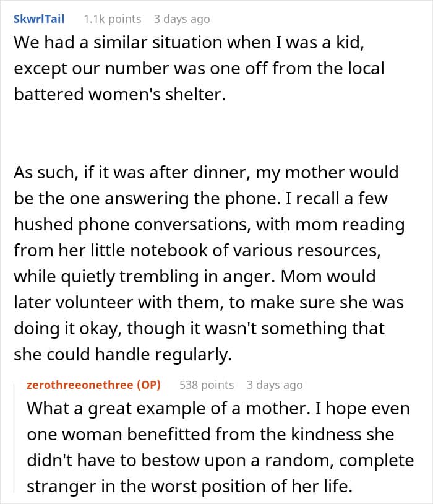Click the paragraph beginning 'As such, if it was'
This screenshot has width=433, height=504.
point(209,264)
